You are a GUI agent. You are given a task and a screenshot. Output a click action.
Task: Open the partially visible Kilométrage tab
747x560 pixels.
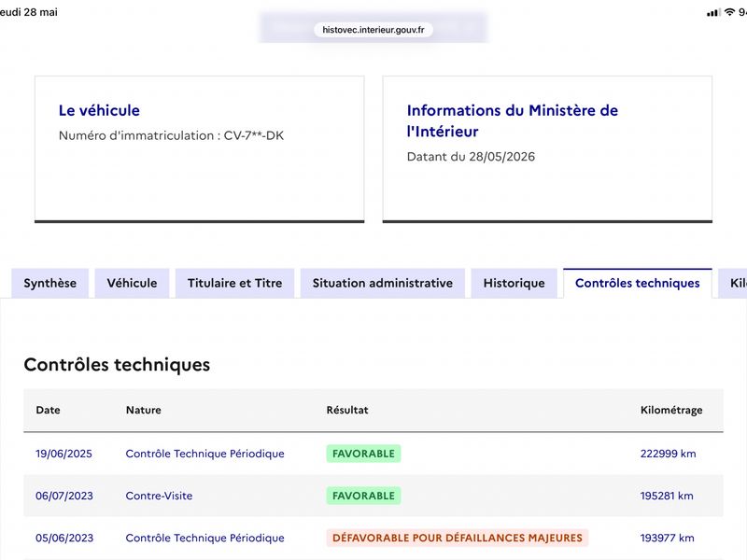[x=734, y=284]
